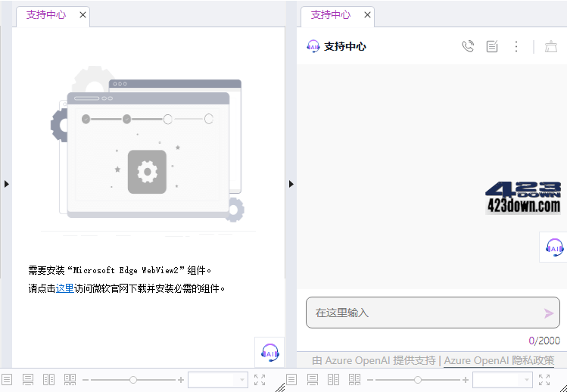567x392 pixels.
Task: Send message with the arrow icon
Action: pyautogui.click(x=549, y=313)
